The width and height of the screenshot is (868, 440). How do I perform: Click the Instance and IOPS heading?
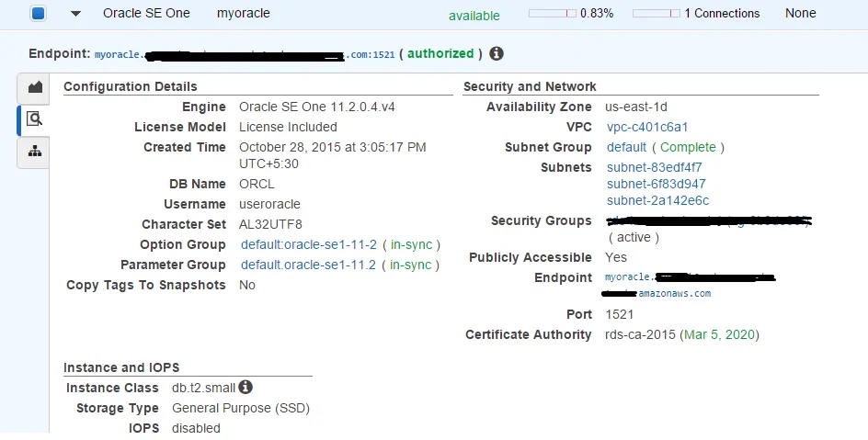121,367
